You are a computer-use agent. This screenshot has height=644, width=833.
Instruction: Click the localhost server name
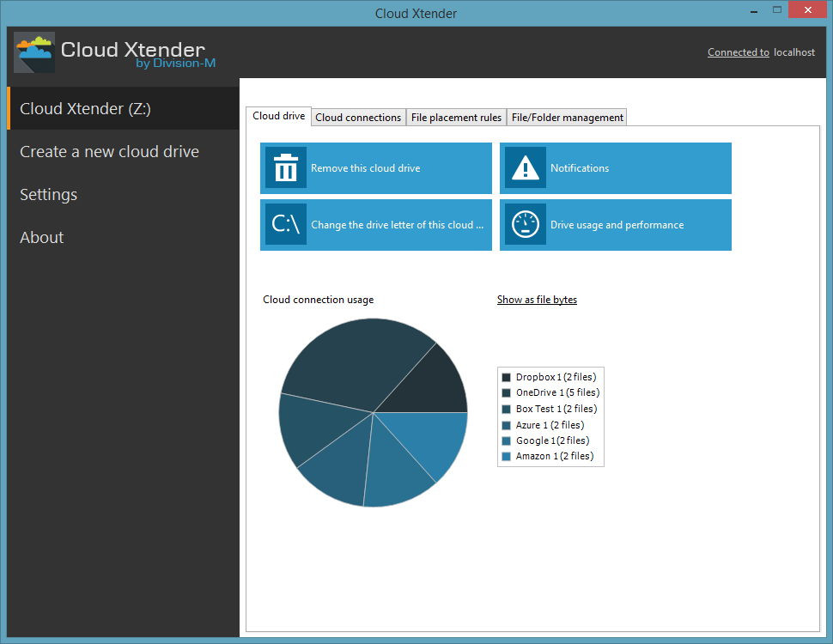(793, 52)
